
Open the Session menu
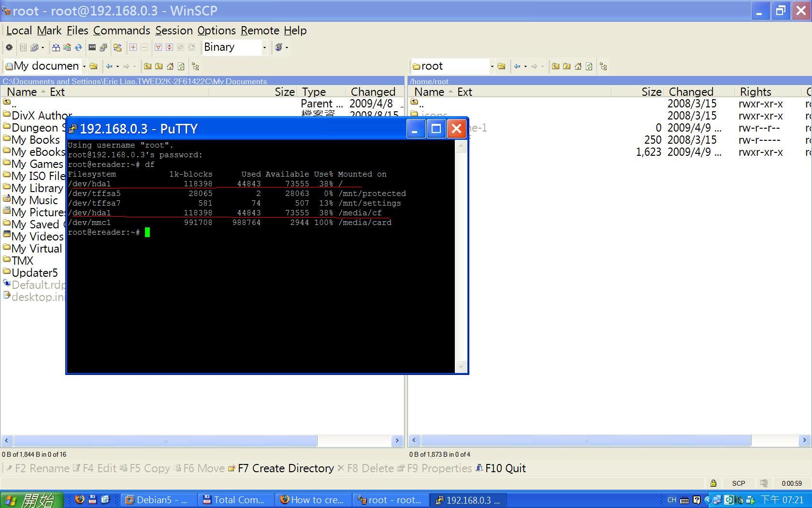[174, 30]
